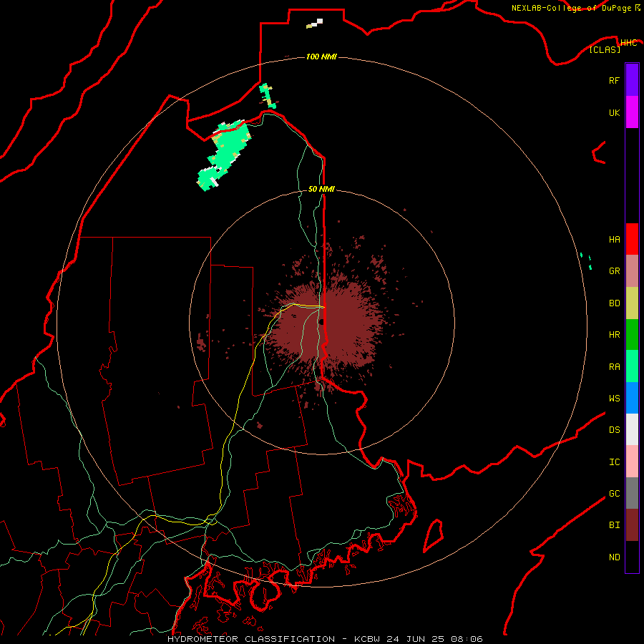
Task: Click the small green echoes at the east edge
Action: pos(587,260)
